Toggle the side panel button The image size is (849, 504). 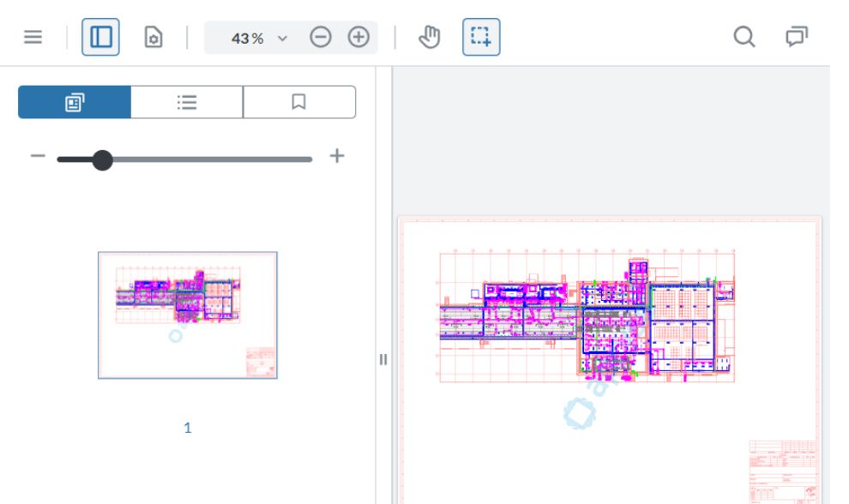[100, 38]
